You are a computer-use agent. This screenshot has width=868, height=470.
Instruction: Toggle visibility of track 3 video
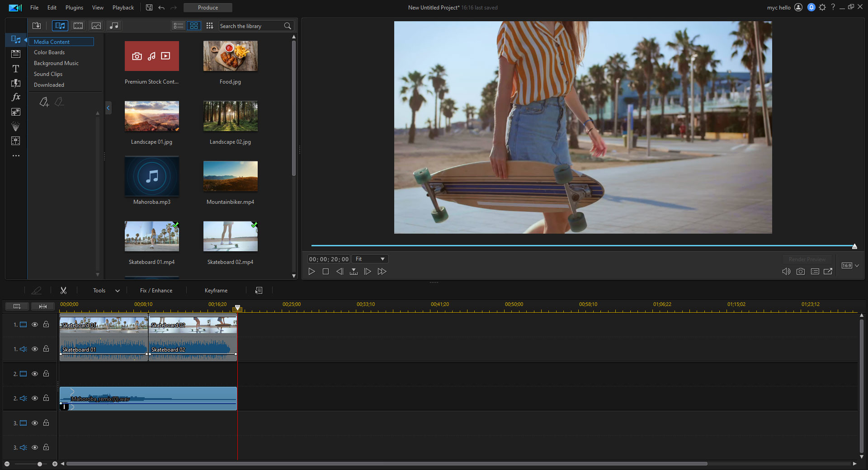(x=35, y=423)
